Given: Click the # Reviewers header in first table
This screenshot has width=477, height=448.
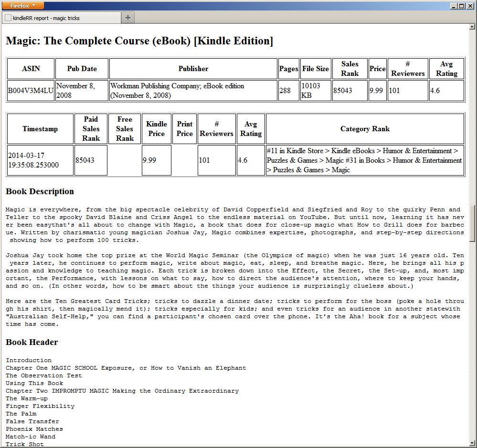Looking at the screenshot, I should click(x=408, y=69).
